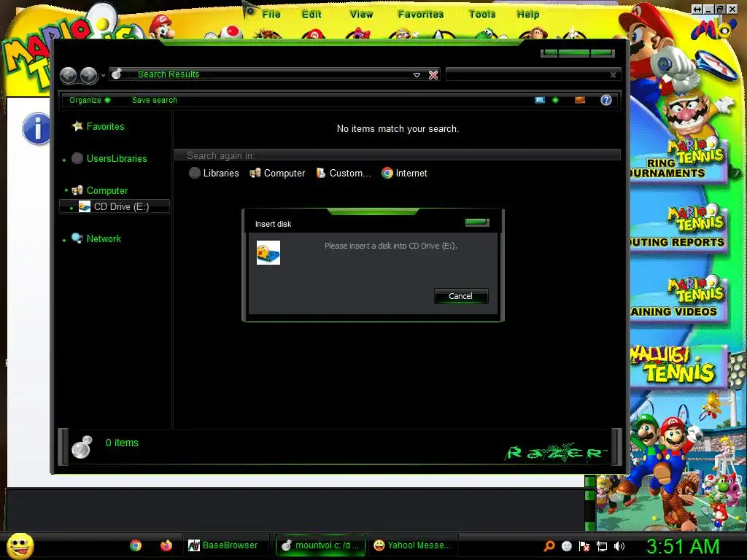The height and width of the screenshot is (560, 747).
Task: Click Cancel in Insert disk dialog
Action: point(461,296)
